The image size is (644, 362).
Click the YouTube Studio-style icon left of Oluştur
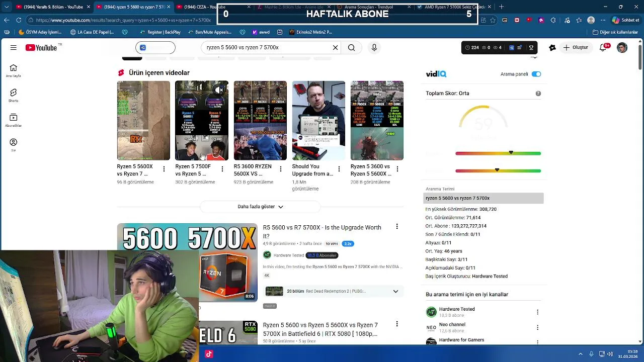pyautogui.click(x=552, y=48)
